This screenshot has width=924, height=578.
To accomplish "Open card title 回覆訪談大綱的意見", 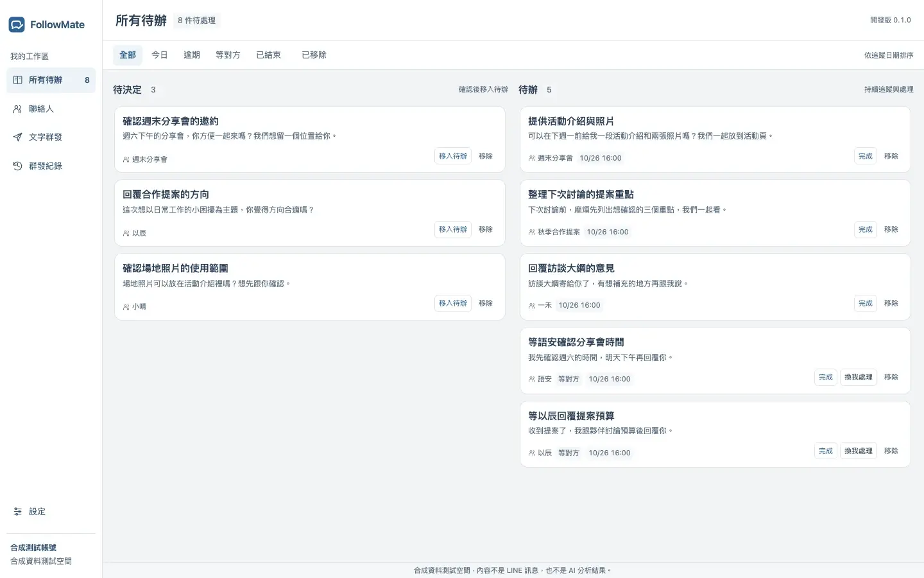I will coord(571,268).
